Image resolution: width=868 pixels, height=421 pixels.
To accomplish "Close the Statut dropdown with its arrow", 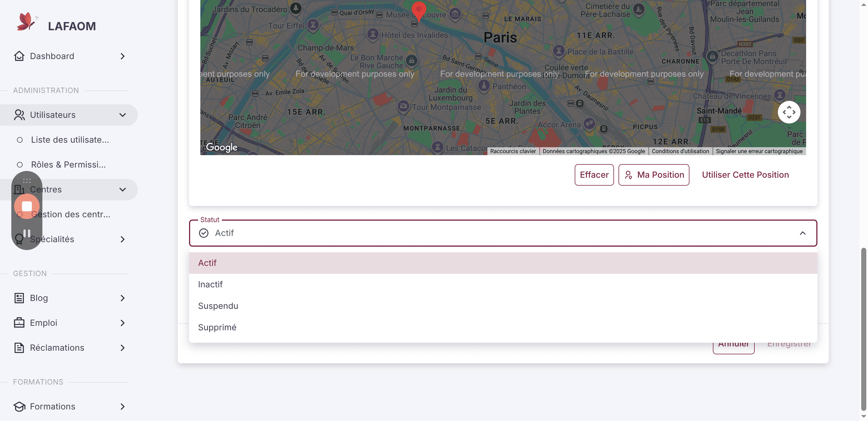I will pyautogui.click(x=803, y=233).
